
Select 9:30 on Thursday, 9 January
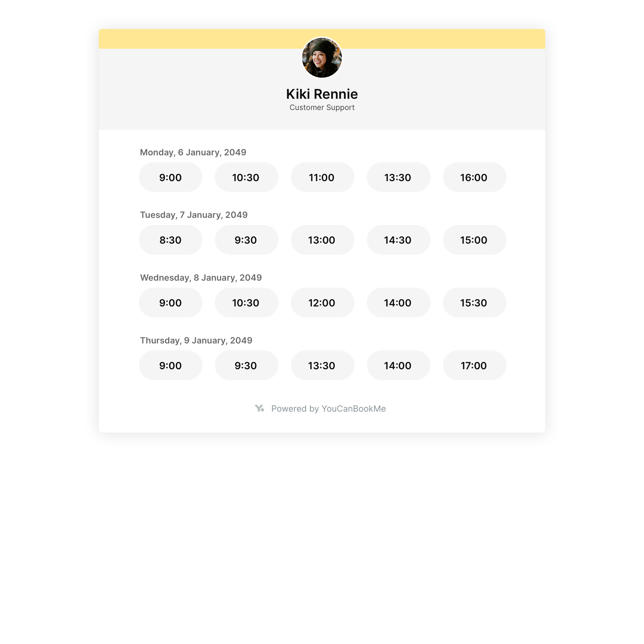point(246,365)
